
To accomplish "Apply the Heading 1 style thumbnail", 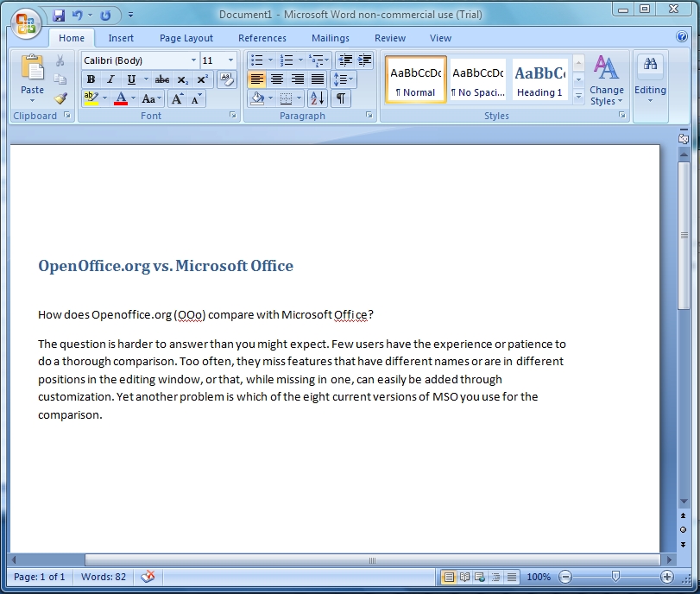I will (x=539, y=79).
